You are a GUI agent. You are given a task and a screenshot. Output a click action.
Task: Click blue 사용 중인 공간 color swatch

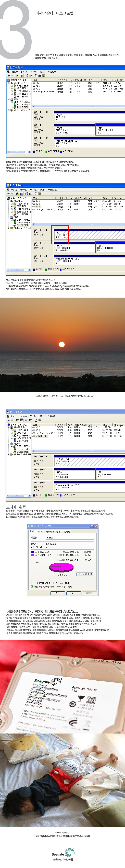point(33,552)
